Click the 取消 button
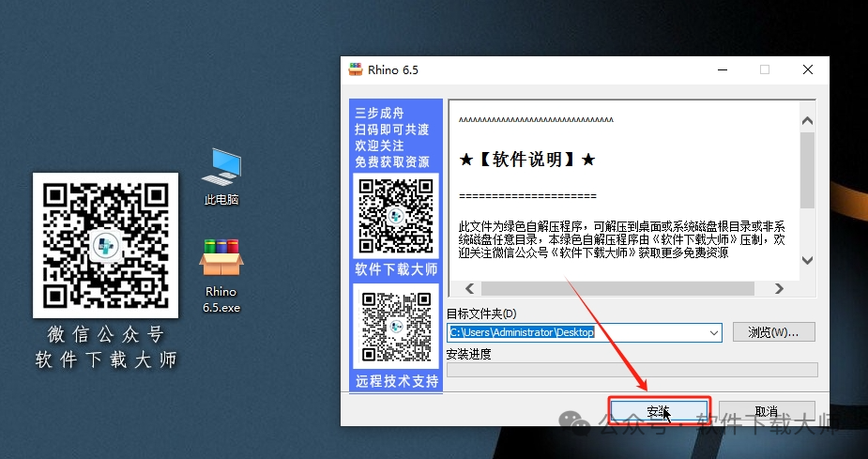The width and height of the screenshot is (868, 459). click(767, 411)
